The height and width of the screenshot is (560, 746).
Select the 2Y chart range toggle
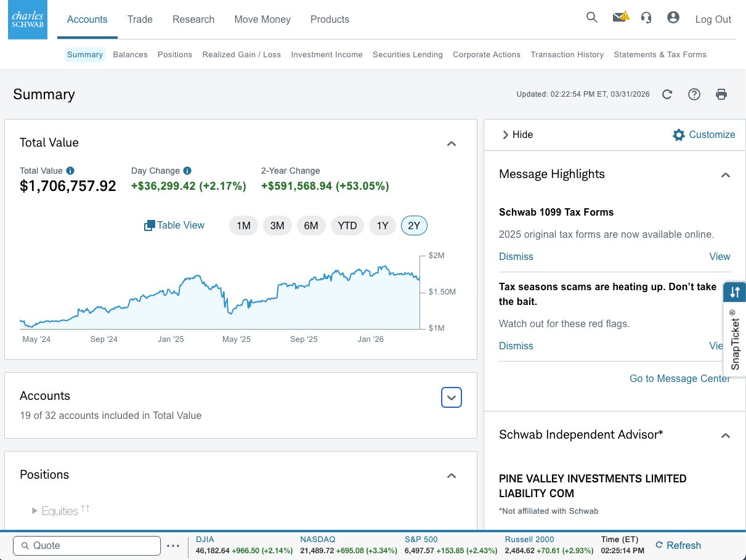(x=414, y=225)
